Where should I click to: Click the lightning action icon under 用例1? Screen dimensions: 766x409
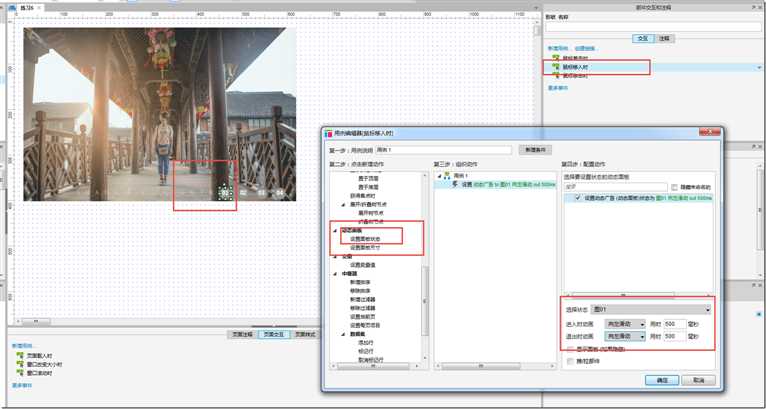pos(455,184)
